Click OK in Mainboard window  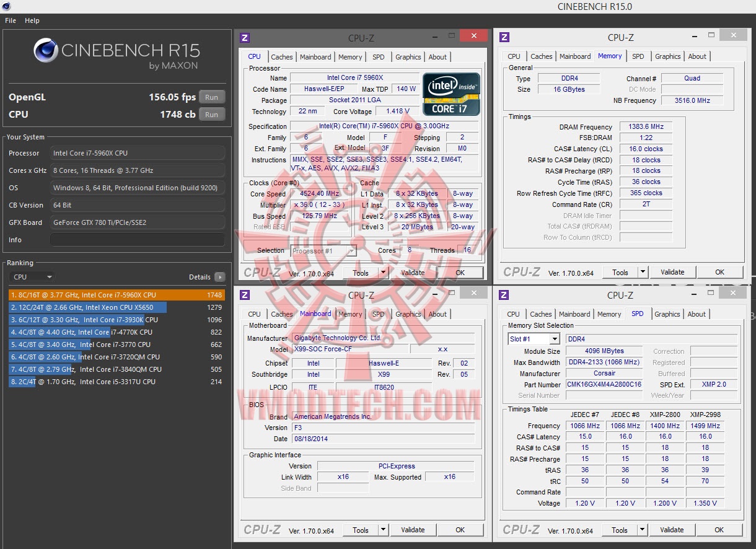click(460, 530)
